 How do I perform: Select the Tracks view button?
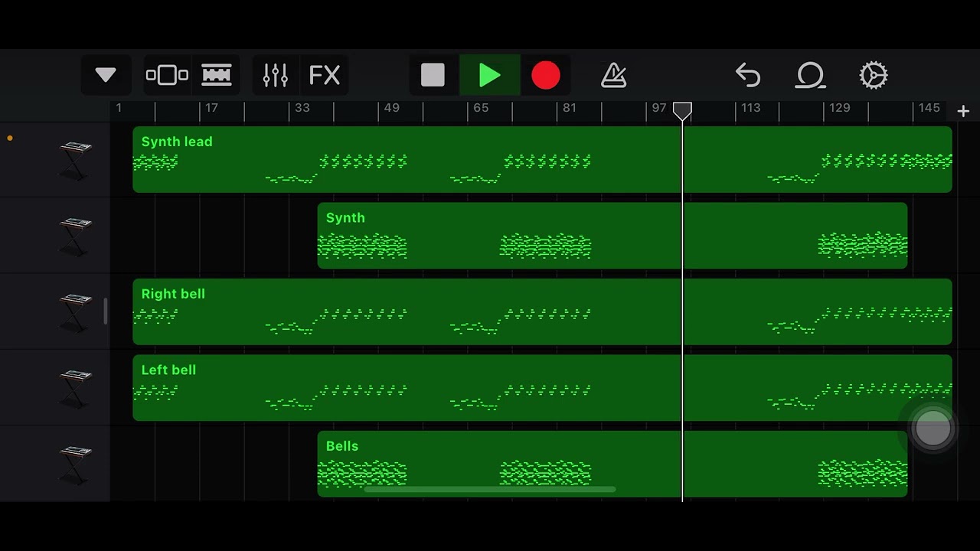[217, 75]
